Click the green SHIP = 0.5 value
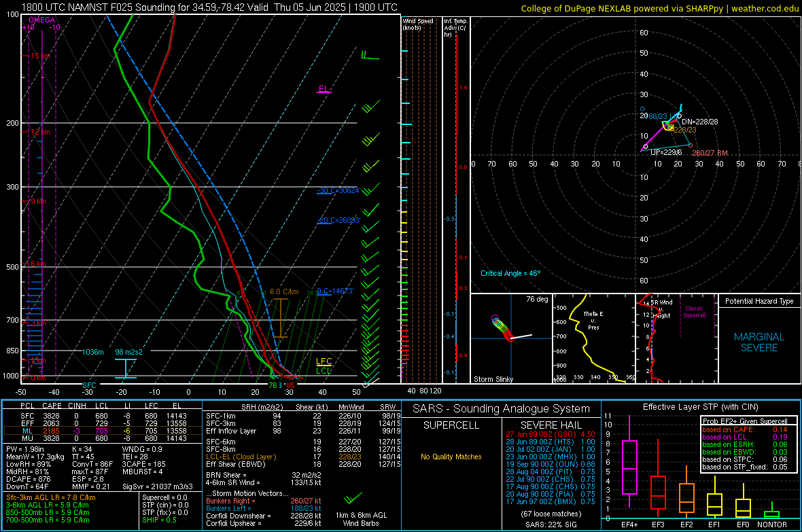The width and height of the screenshot is (802, 532). point(159,520)
